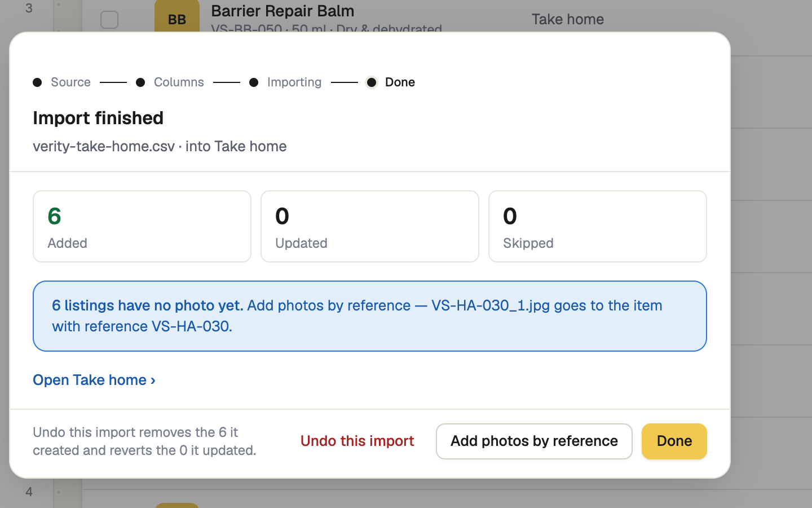This screenshot has height=508, width=812.
Task: Click the 'Take home' cell in the background row
Action: coord(568,19)
